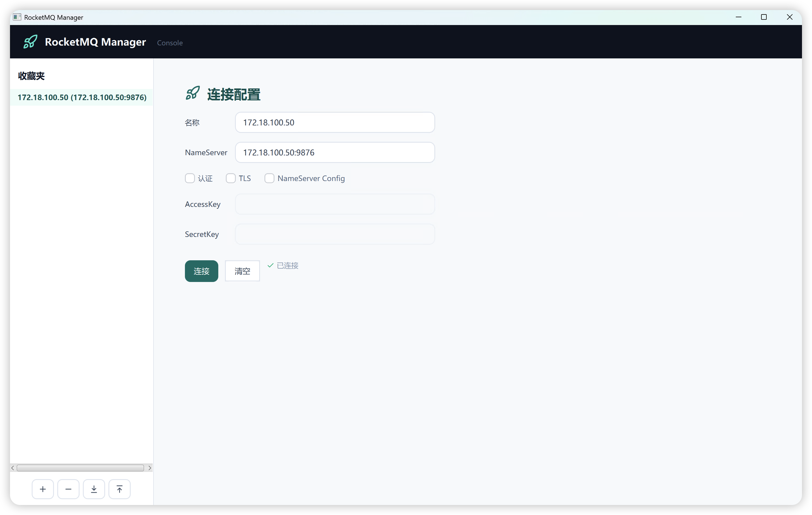The image size is (812, 515).
Task: Click the 收藏夹 heading
Action: 31,76
